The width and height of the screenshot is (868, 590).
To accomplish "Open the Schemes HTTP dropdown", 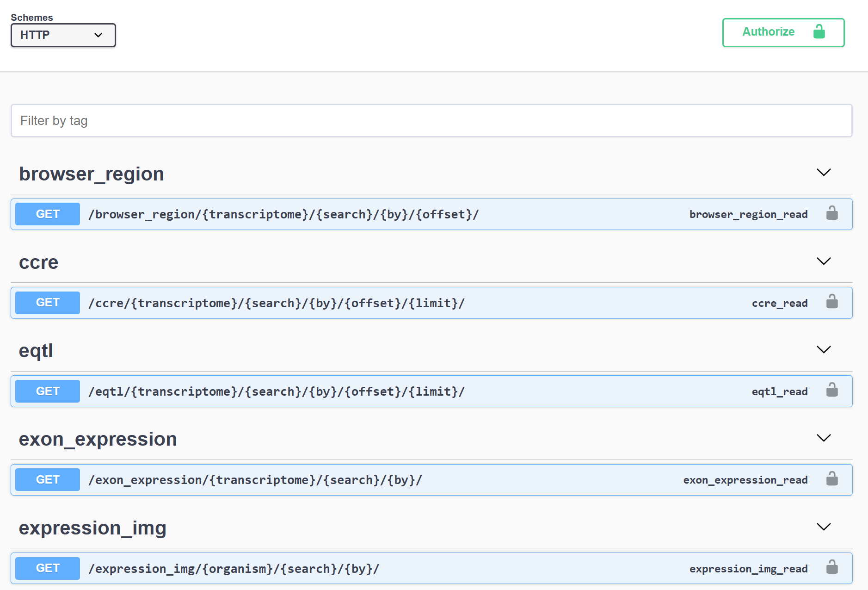I will click(63, 35).
